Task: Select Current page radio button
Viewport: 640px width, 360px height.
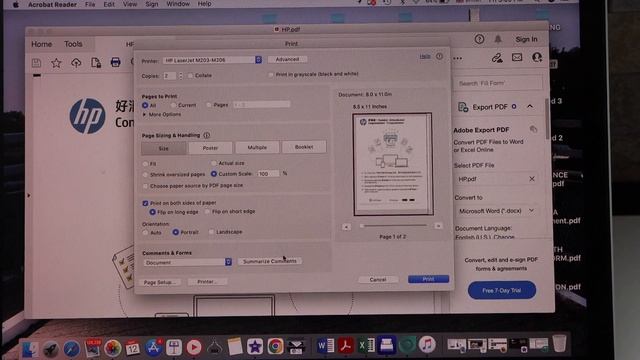Action: (x=173, y=105)
